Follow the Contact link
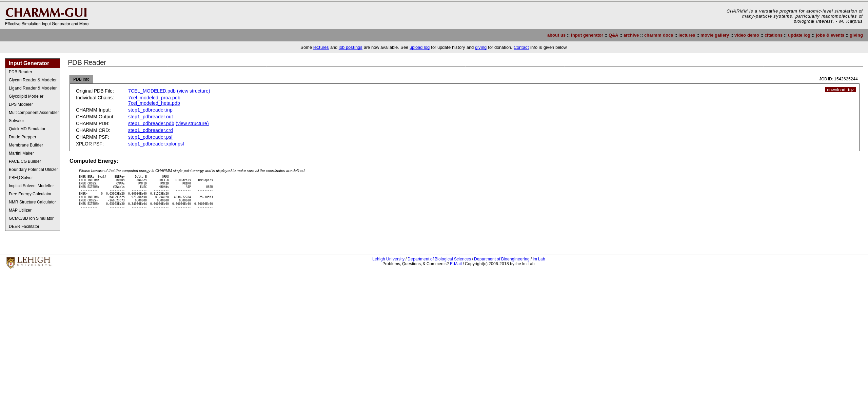Screen dimensions: 868x412 521,47
